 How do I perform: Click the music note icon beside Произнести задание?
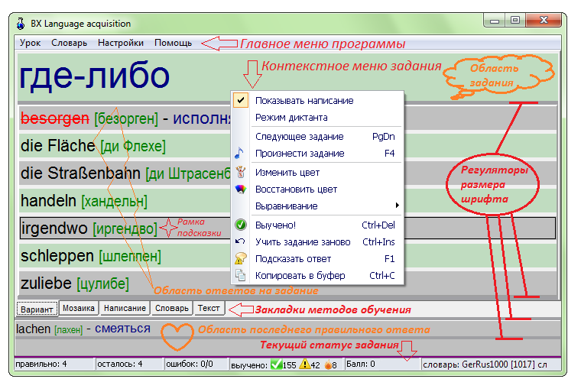click(239, 153)
